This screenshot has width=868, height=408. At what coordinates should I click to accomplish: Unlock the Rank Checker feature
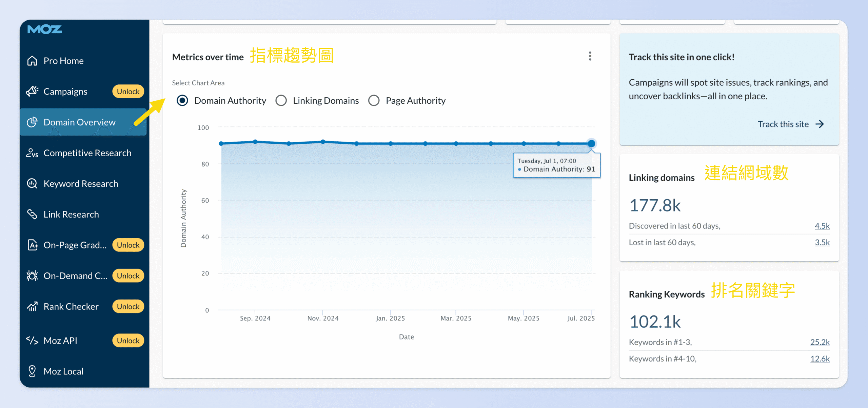128,306
